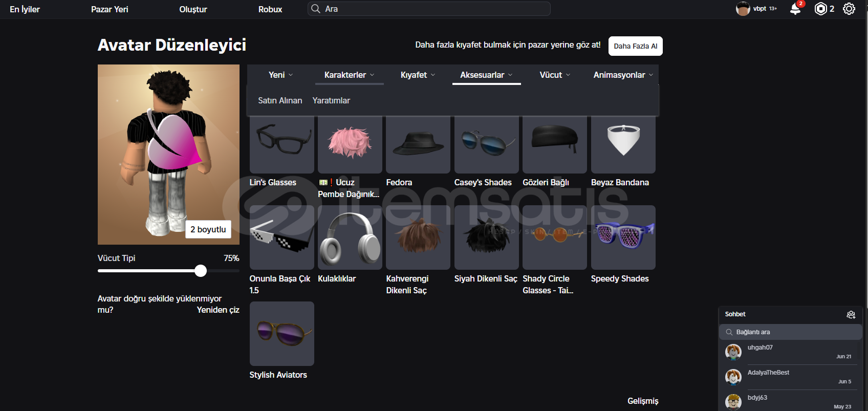Image resolution: width=868 pixels, height=411 pixels.
Task: Select the Beyaz Bandana thumbnail
Action: click(x=623, y=145)
